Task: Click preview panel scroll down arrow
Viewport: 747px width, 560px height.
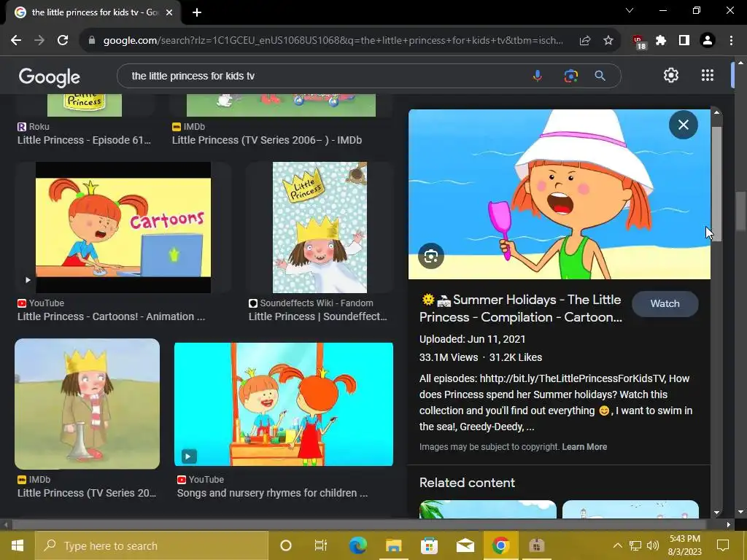Action: click(x=716, y=513)
